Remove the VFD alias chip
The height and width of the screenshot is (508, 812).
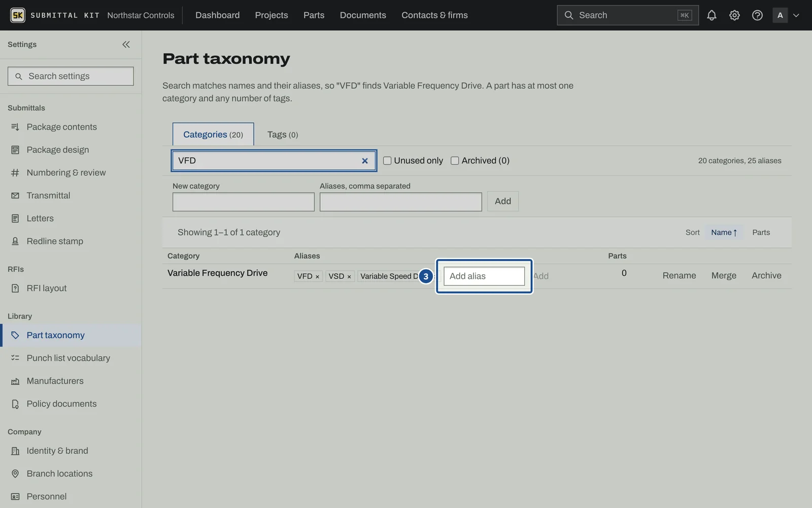(317, 276)
